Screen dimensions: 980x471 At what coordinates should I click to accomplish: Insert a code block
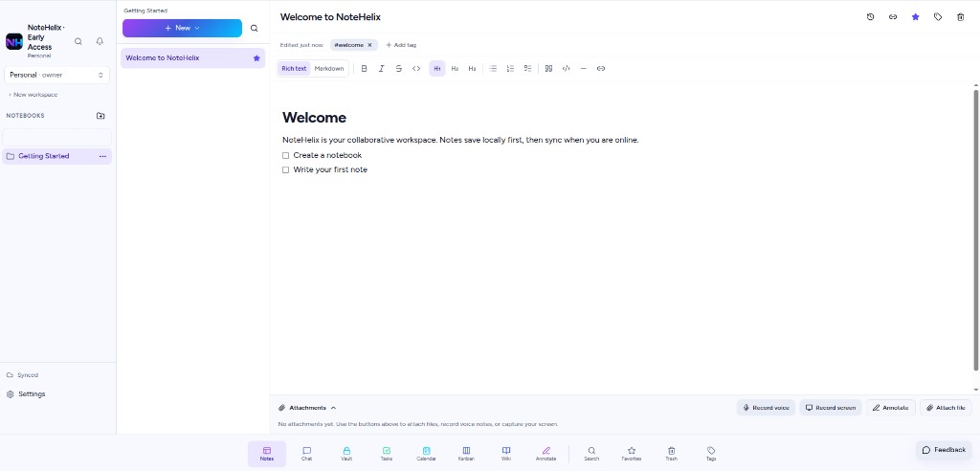pos(567,69)
